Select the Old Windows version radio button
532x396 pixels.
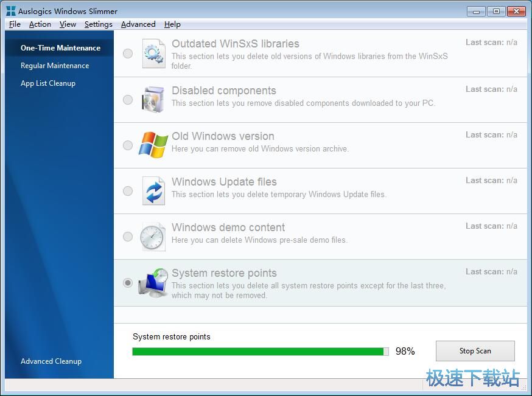point(128,145)
